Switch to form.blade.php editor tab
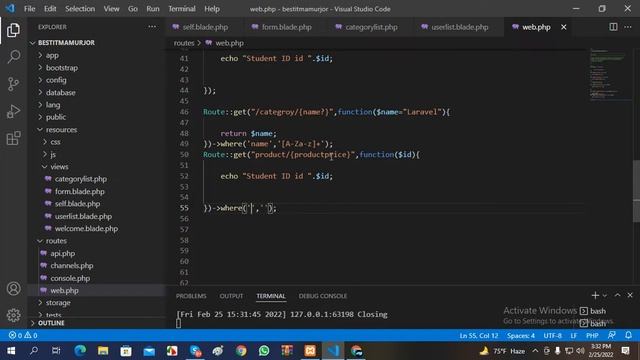 (x=287, y=27)
